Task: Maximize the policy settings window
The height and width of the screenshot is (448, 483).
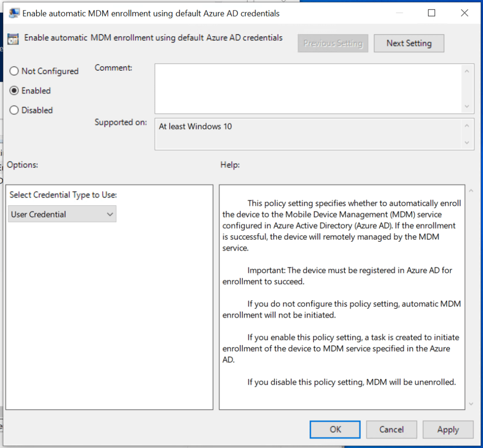Action: 431,13
